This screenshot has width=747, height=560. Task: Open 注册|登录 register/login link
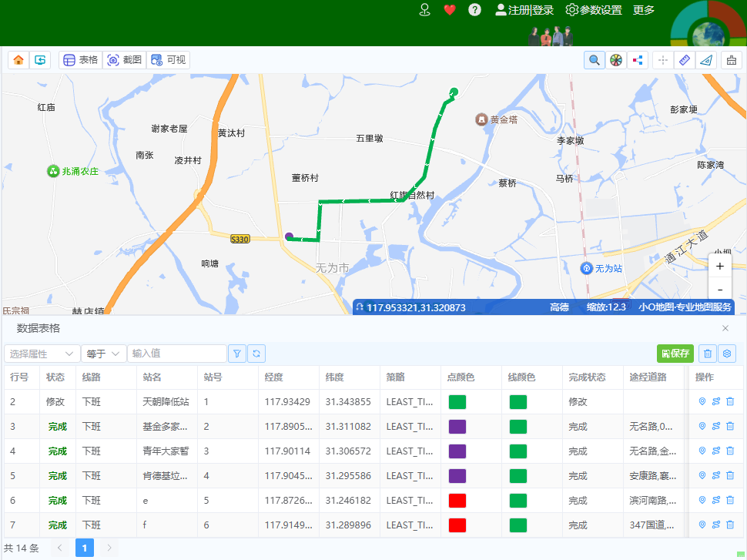pos(524,10)
